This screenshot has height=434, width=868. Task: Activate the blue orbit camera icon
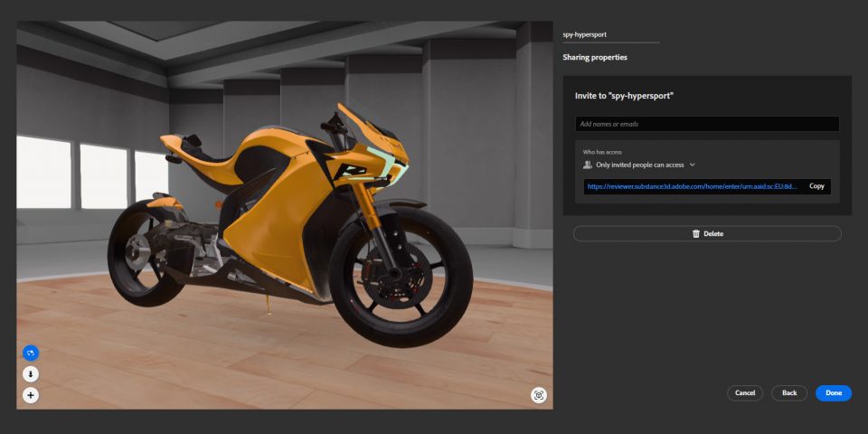pos(31,353)
